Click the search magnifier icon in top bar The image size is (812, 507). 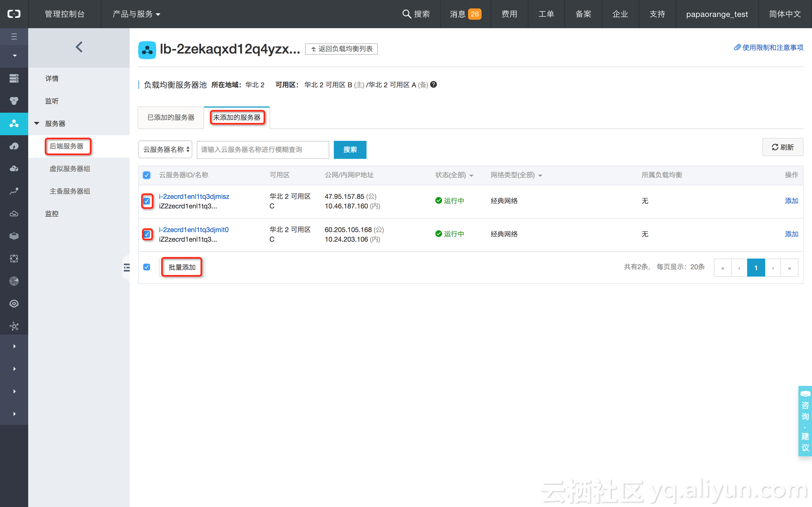[x=406, y=14]
